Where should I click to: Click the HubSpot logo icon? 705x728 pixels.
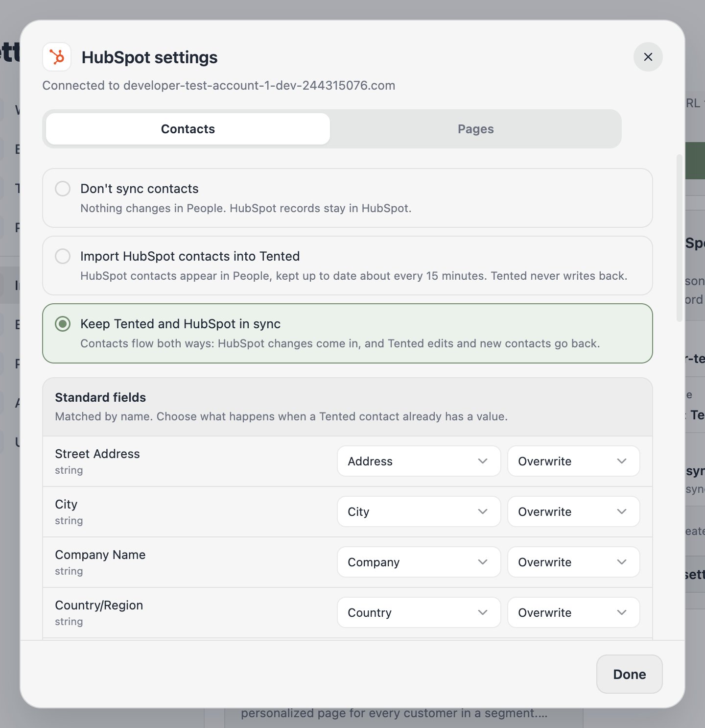[57, 57]
